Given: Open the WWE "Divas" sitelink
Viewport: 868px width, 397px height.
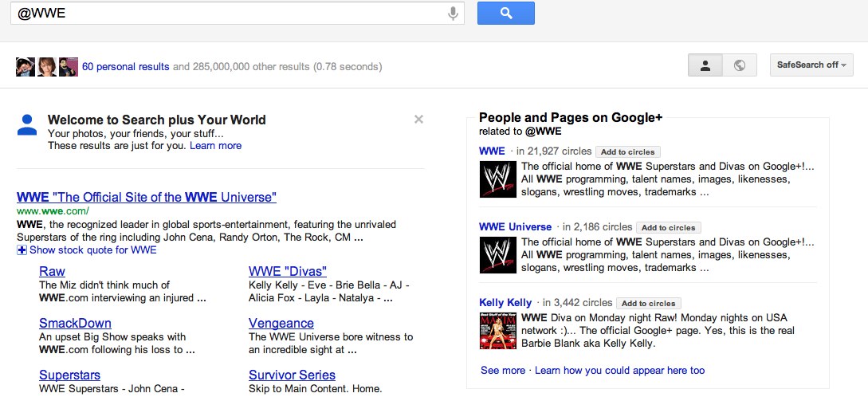Looking at the screenshot, I should [288, 271].
